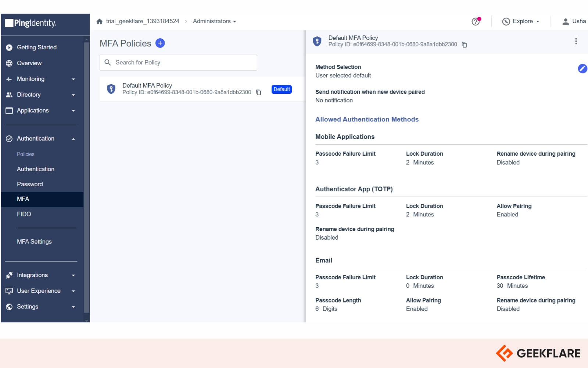Image resolution: width=588 pixels, height=368 pixels.
Task: Click the edit pencil icon for policy
Action: (582, 68)
